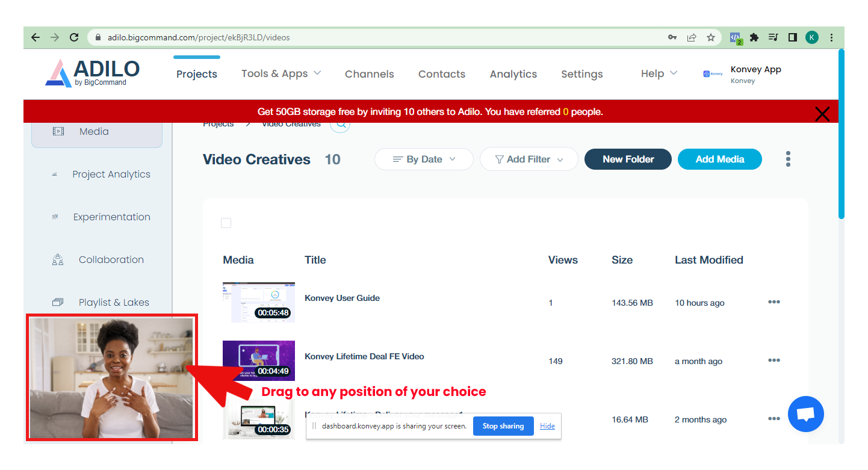The width and height of the screenshot is (868, 470).
Task: Click the Views column header
Action: (563, 260)
